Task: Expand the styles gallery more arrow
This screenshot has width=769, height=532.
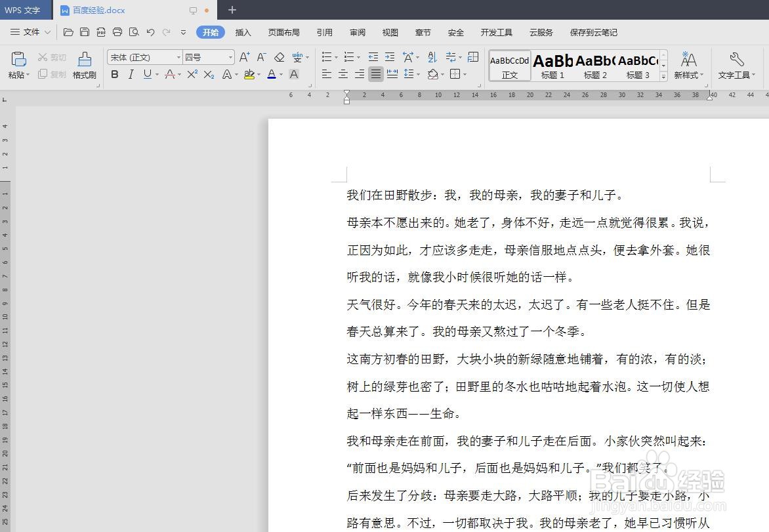Action: (663, 76)
